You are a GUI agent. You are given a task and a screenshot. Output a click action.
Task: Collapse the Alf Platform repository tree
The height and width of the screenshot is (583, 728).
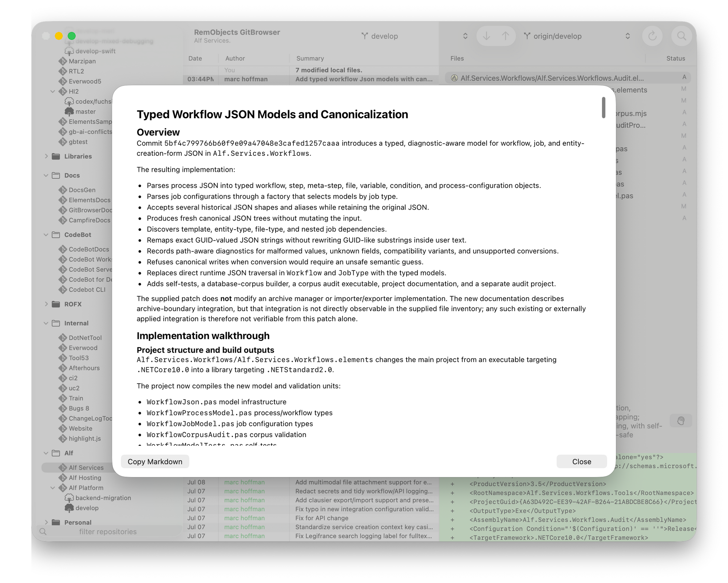[x=53, y=488]
